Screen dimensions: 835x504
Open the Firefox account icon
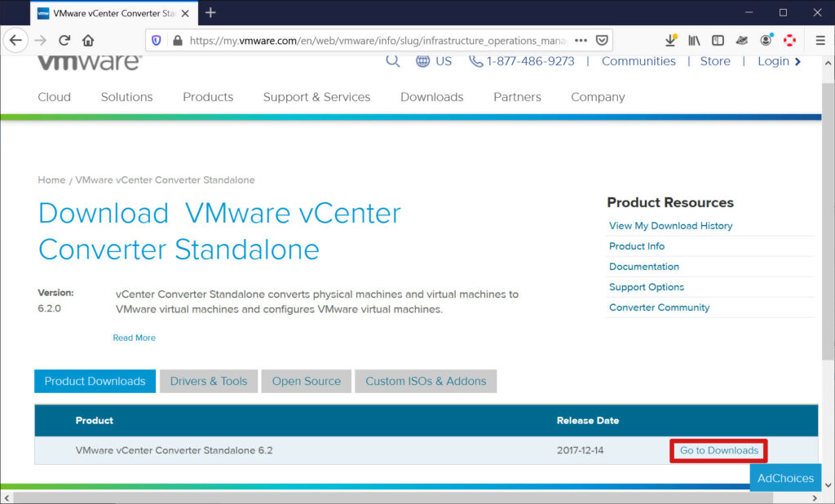coord(767,41)
